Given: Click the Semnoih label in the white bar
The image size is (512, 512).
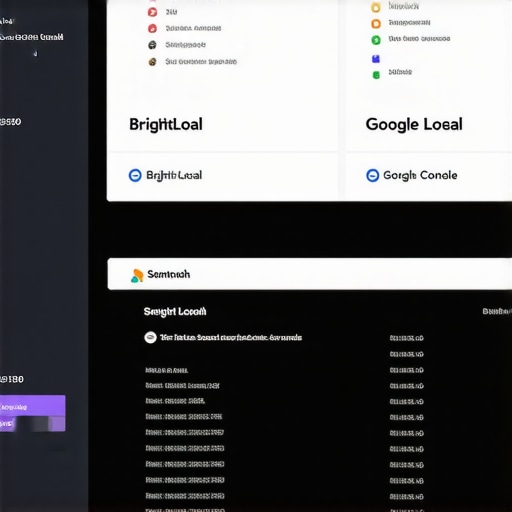Looking at the screenshot, I should point(169,274).
